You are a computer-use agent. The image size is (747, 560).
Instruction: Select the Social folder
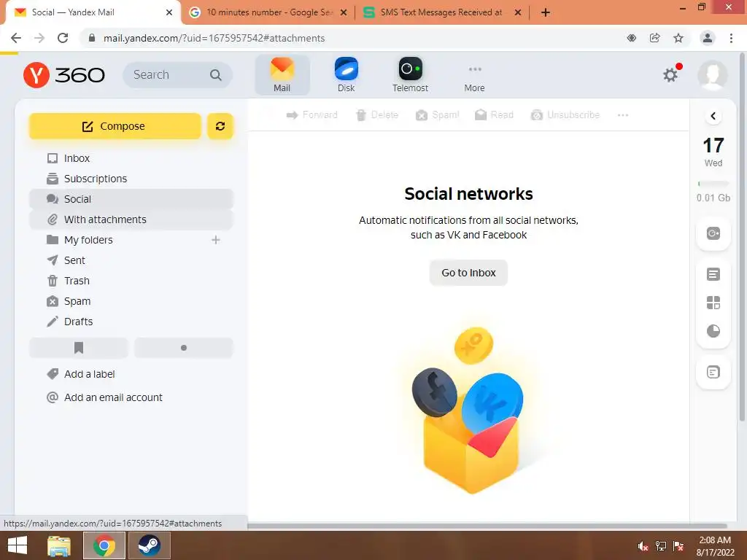tap(131, 199)
